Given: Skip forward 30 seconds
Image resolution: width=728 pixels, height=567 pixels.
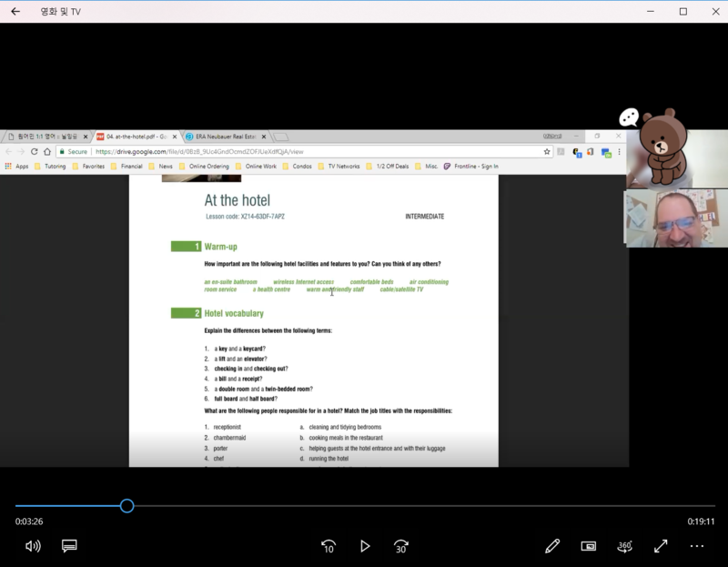Looking at the screenshot, I should 400,546.
